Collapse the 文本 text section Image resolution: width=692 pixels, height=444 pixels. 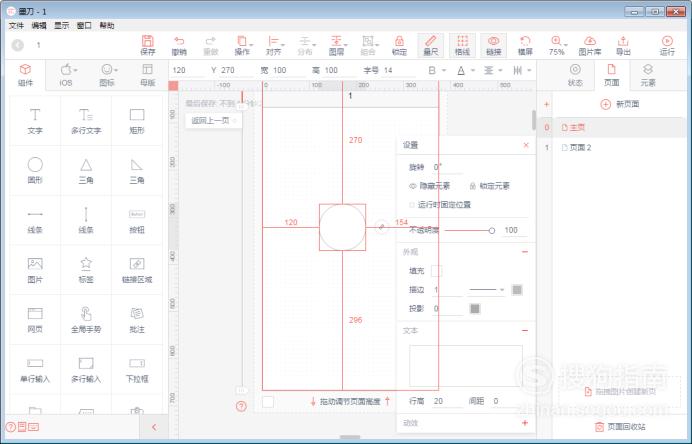click(x=525, y=331)
